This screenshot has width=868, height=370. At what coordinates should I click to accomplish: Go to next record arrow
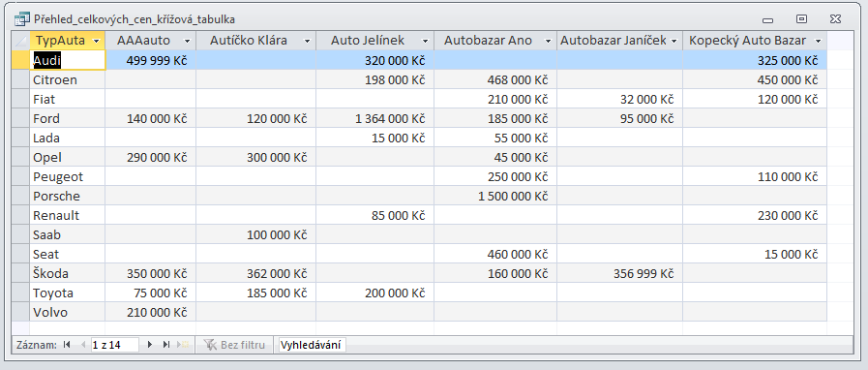149,345
